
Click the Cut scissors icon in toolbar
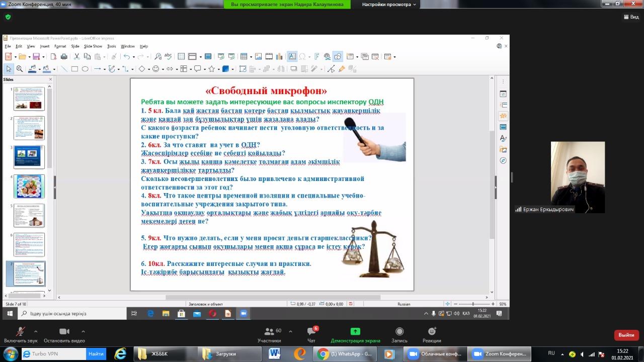tap(77, 57)
